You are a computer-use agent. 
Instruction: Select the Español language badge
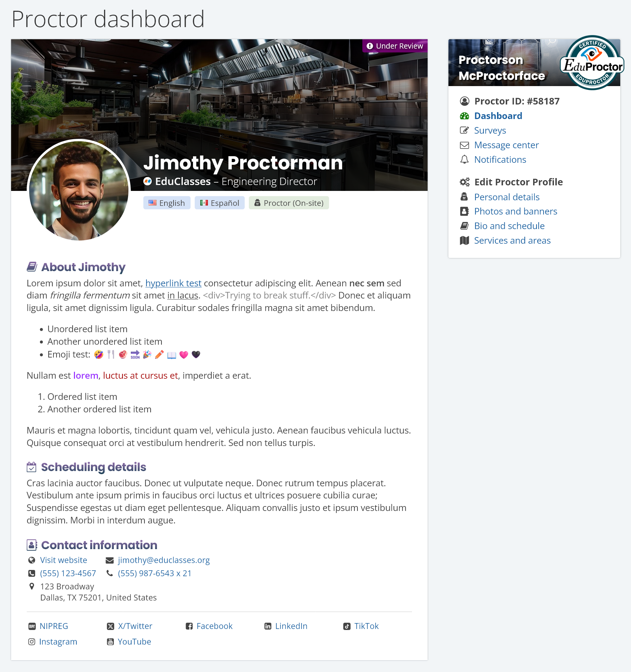[x=220, y=203]
